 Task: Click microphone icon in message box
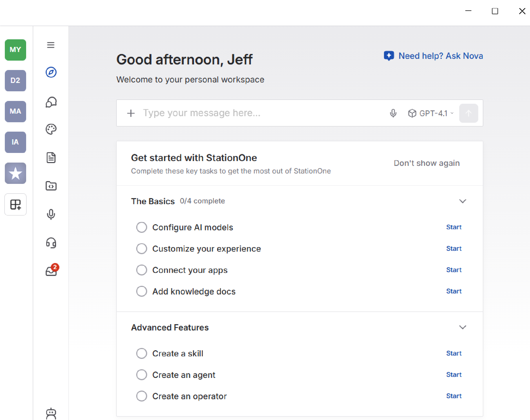393,113
